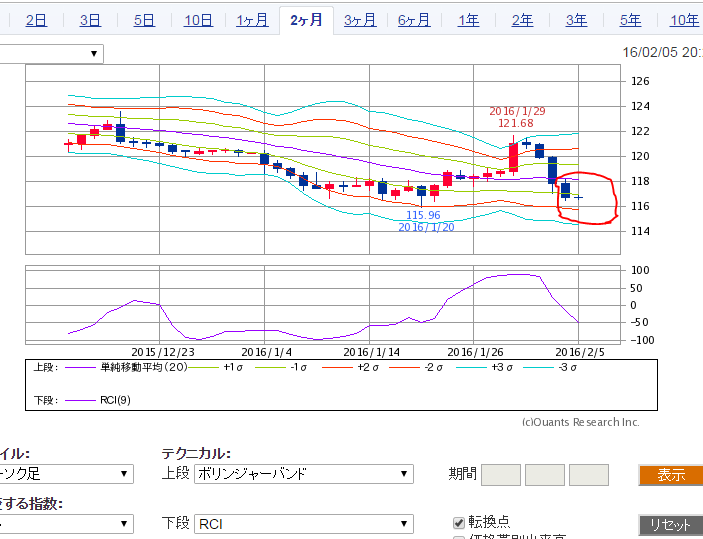703x539 pixels.
Task: Open the 下段 RCI dropdown
Action: (x=303, y=524)
